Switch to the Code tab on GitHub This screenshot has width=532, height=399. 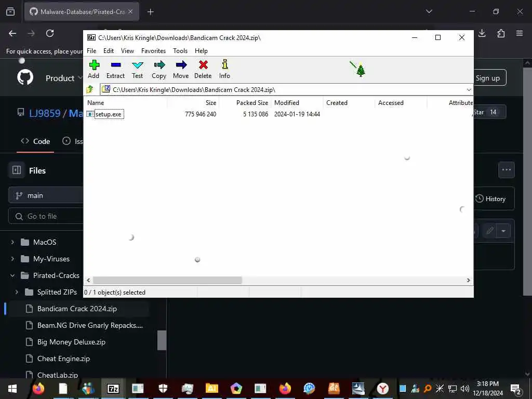point(35,141)
